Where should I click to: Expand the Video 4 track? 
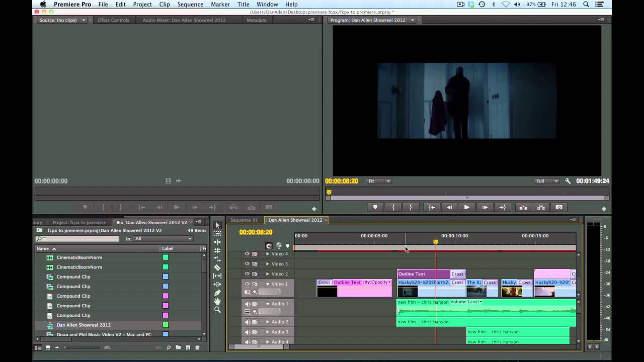point(267,254)
